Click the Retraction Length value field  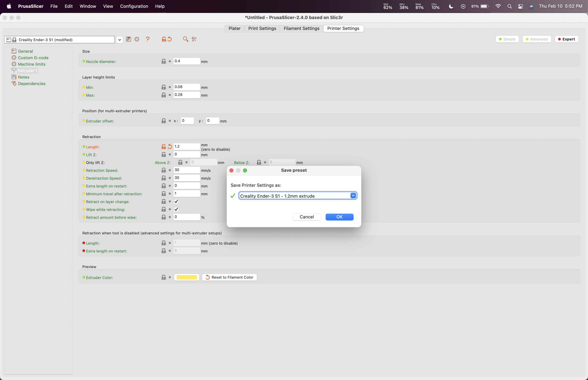coord(187,146)
